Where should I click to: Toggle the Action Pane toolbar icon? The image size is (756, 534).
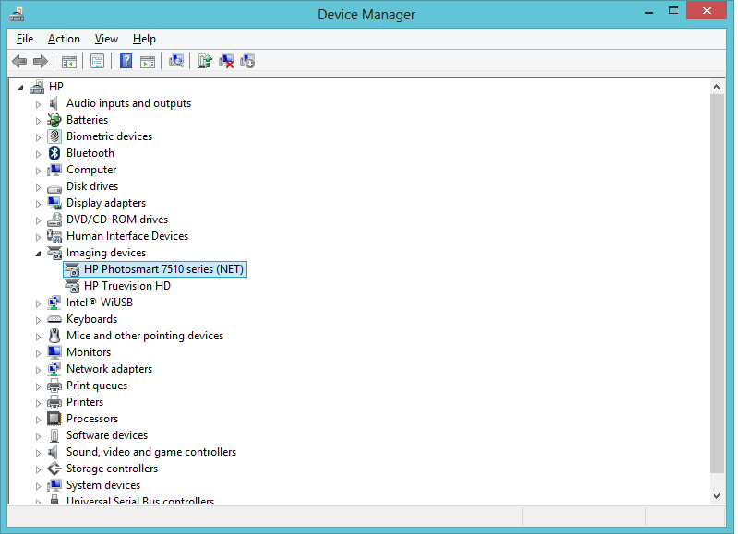(148, 62)
